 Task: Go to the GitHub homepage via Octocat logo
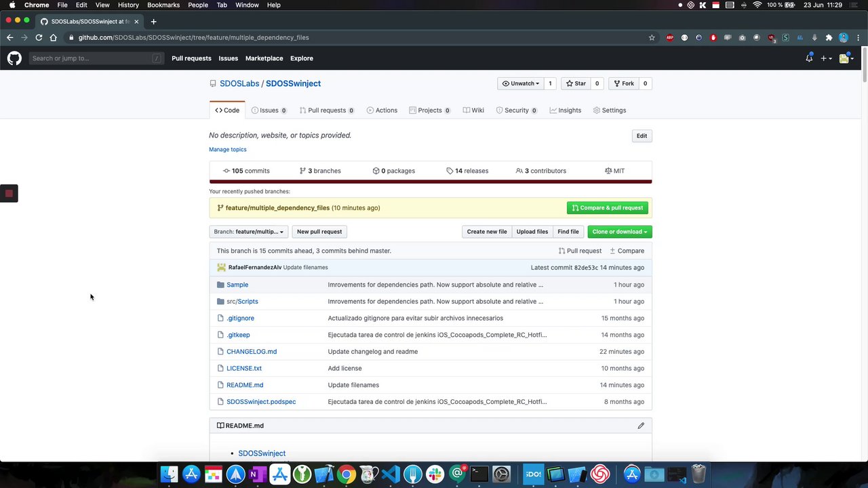(14, 58)
